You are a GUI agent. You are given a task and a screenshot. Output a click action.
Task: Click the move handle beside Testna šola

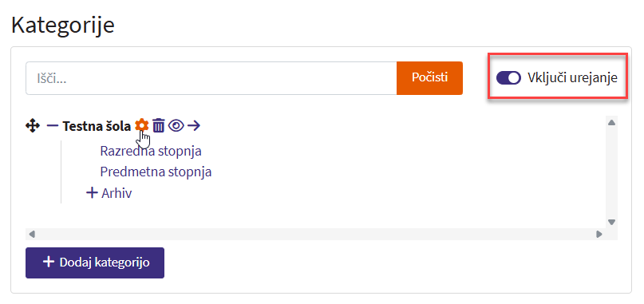pyautogui.click(x=33, y=126)
